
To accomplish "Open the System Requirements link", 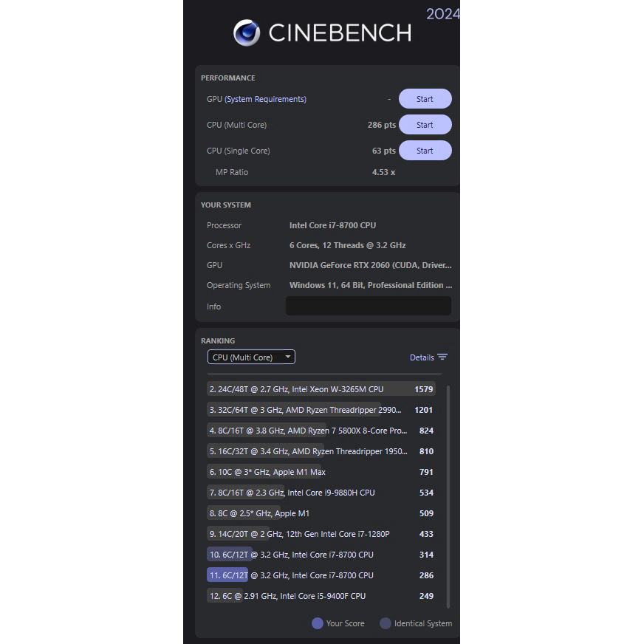I will [265, 100].
